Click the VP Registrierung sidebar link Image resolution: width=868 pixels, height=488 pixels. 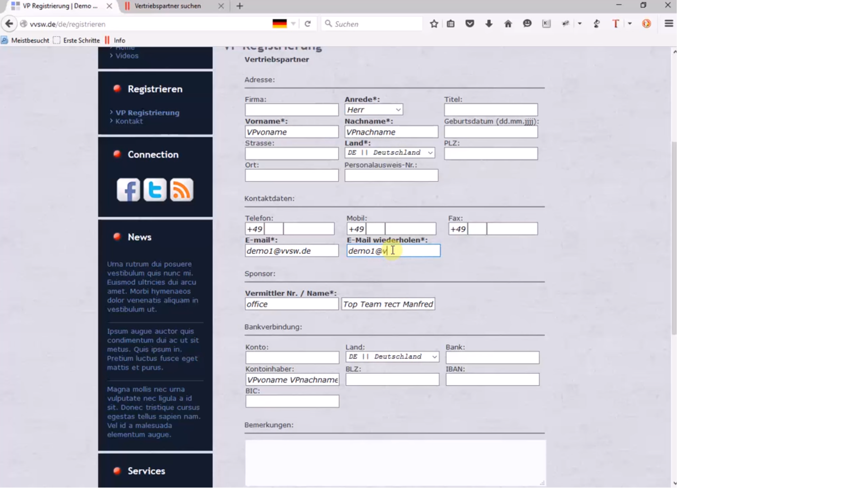147,113
